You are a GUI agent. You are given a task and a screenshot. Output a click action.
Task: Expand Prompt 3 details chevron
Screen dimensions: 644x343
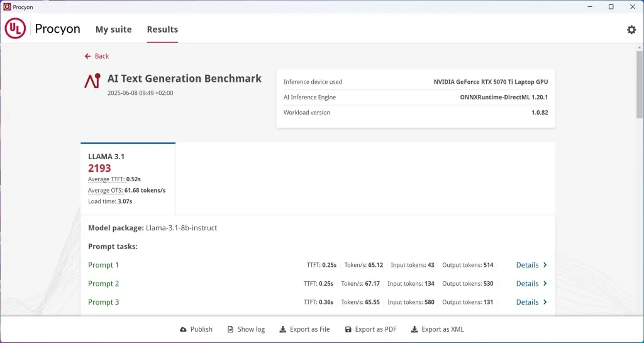[x=545, y=303]
